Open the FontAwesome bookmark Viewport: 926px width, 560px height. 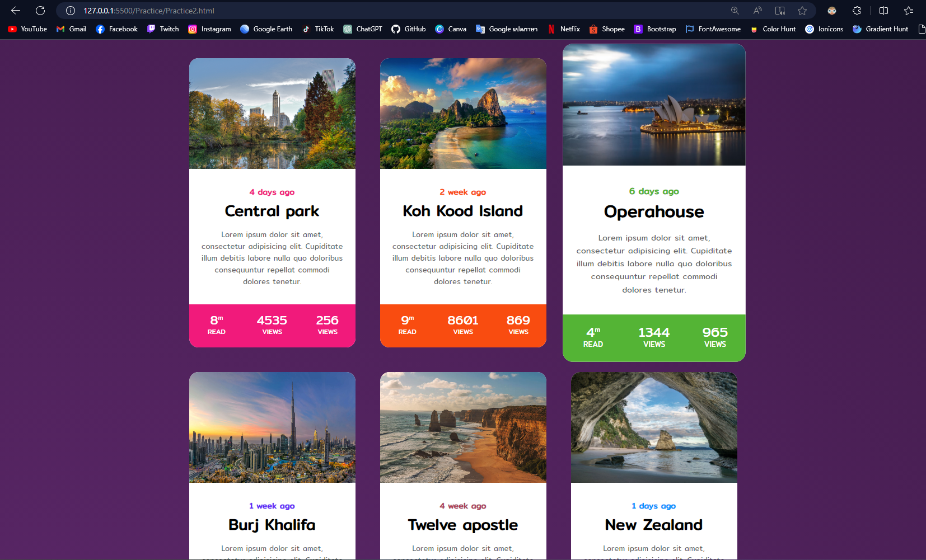coord(713,29)
